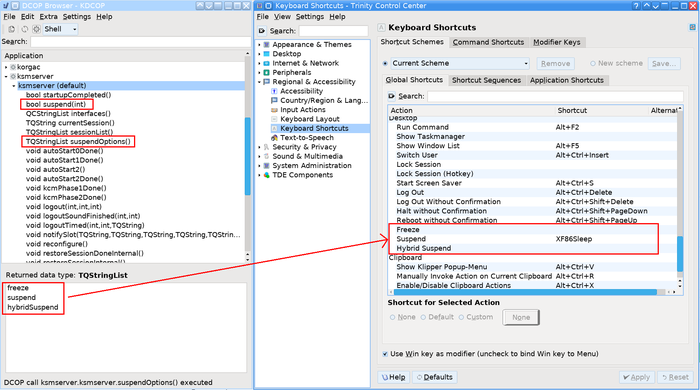Click the Remove scheme button
Image resolution: width=700 pixels, height=390 pixels.
coord(555,63)
